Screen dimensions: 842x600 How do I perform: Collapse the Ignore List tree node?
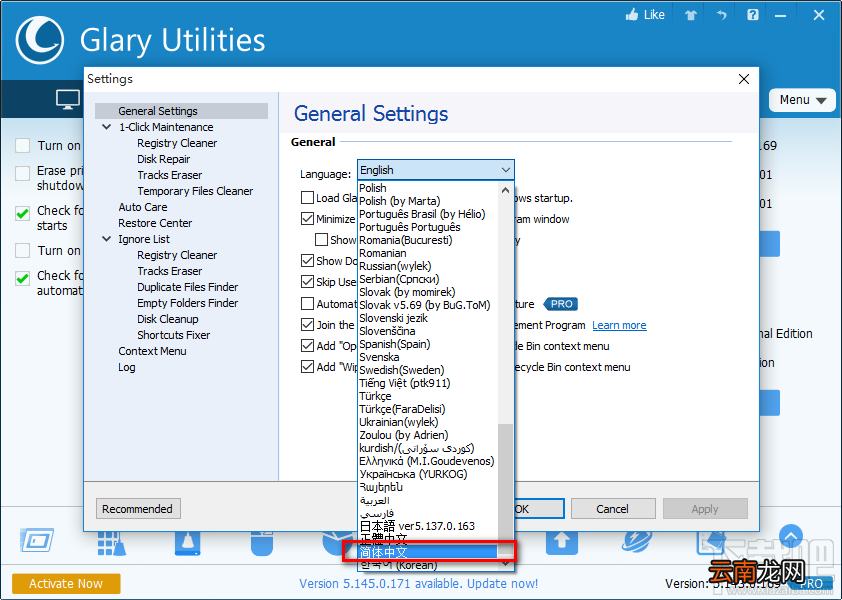(x=106, y=239)
